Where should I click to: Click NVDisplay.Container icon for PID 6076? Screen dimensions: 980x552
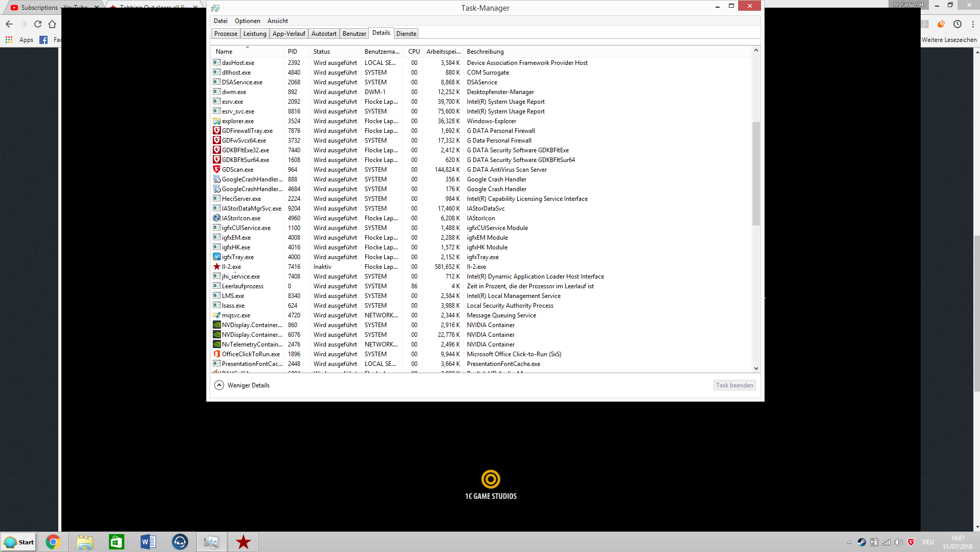(217, 335)
